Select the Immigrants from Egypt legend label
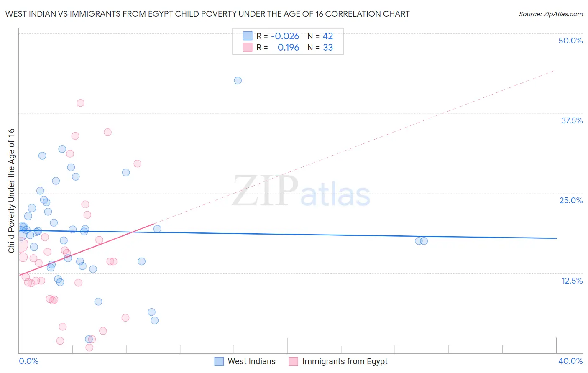Viewport: 588px width, 373px height. (x=345, y=361)
